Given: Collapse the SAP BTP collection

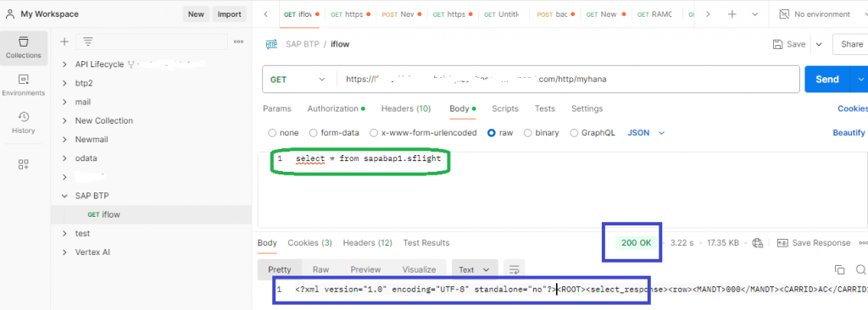Looking at the screenshot, I should coord(65,196).
